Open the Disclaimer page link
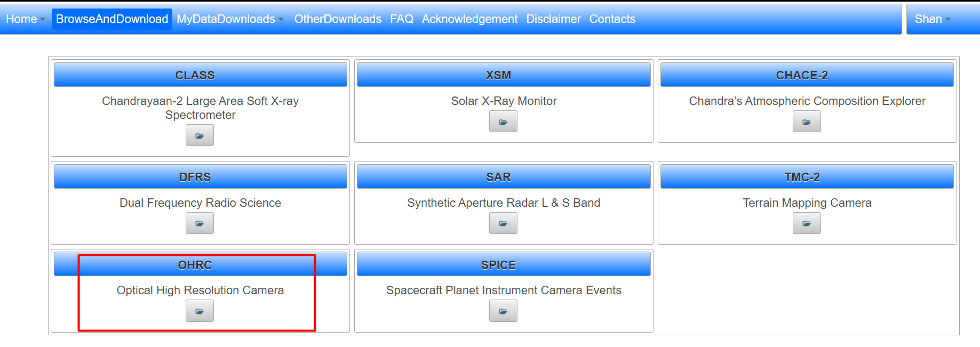This screenshot has width=980, height=347. pos(553,19)
